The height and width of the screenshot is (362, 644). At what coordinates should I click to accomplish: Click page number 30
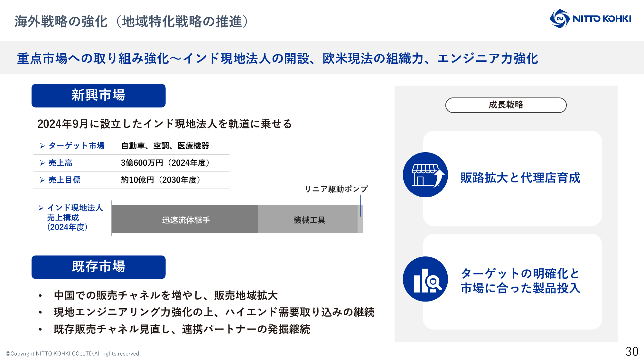(x=632, y=351)
